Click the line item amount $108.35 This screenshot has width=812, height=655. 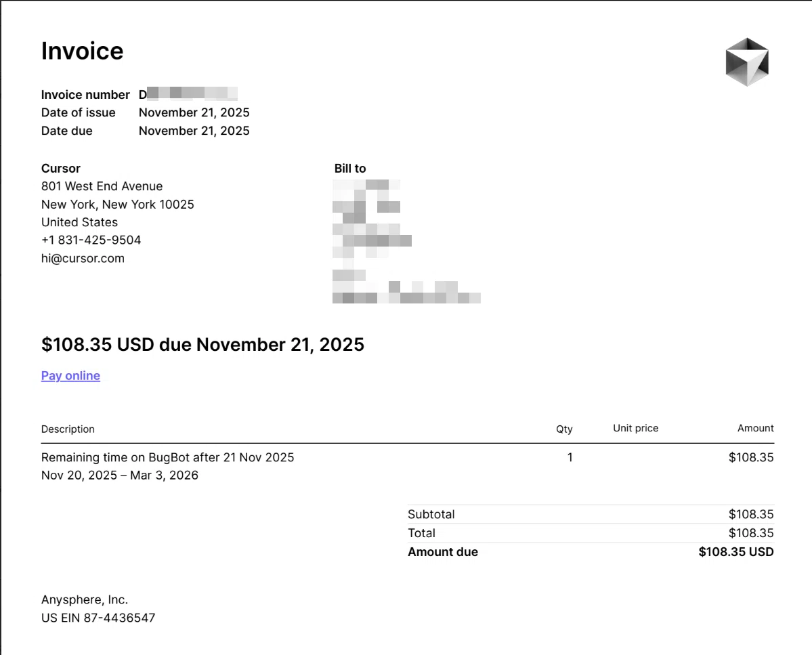tap(751, 458)
